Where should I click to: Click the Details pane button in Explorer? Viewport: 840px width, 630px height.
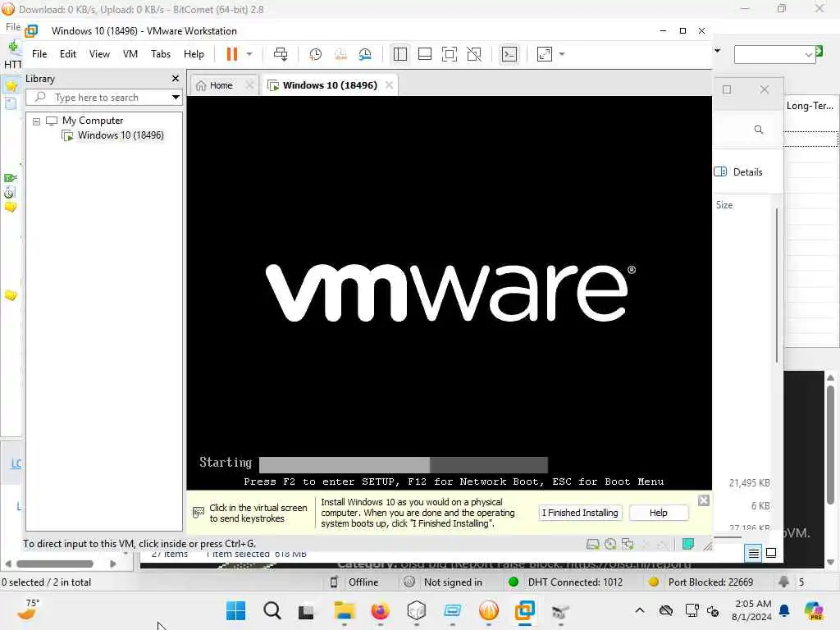pyautogui.click(x=739, y=172)
